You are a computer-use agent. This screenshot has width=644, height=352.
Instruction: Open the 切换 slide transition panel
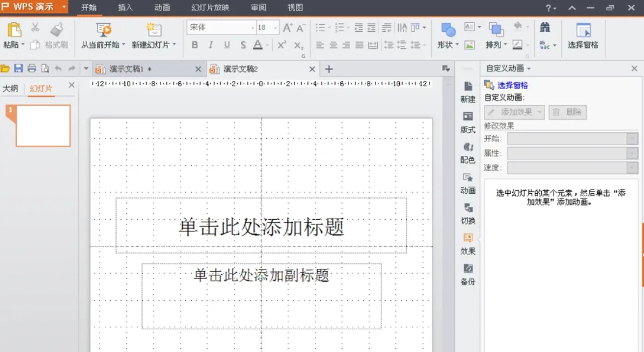coord(468,213)
